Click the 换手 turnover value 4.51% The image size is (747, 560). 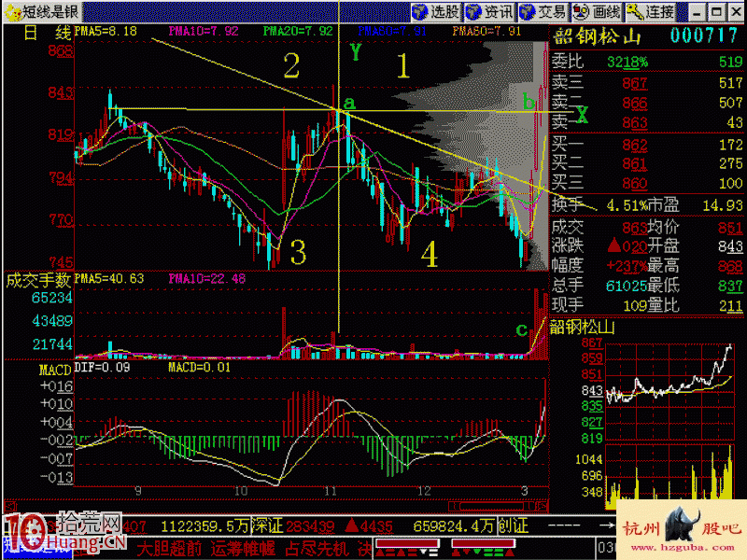627,205
